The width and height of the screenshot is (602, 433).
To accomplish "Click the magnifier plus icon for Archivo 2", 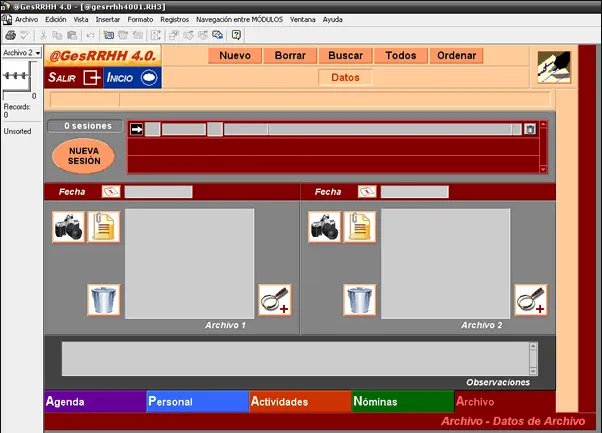I will [531, 300].
